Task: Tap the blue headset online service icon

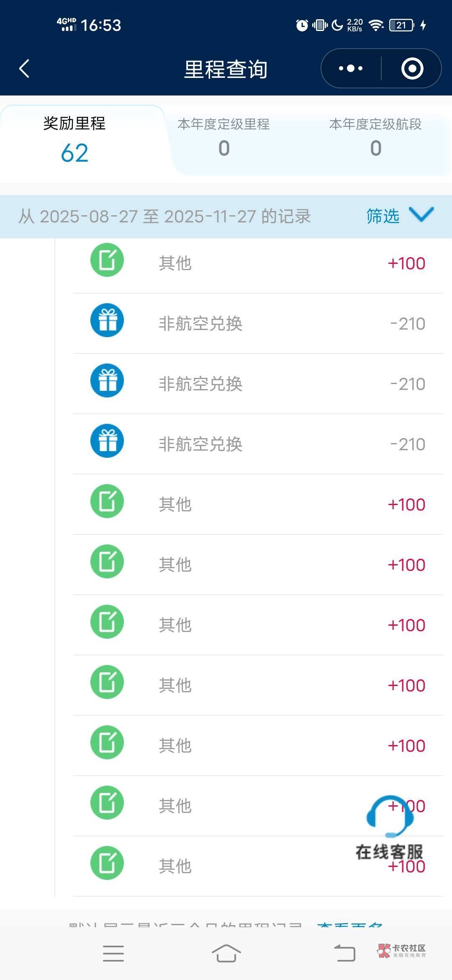Action: click(x=389, y=815)
